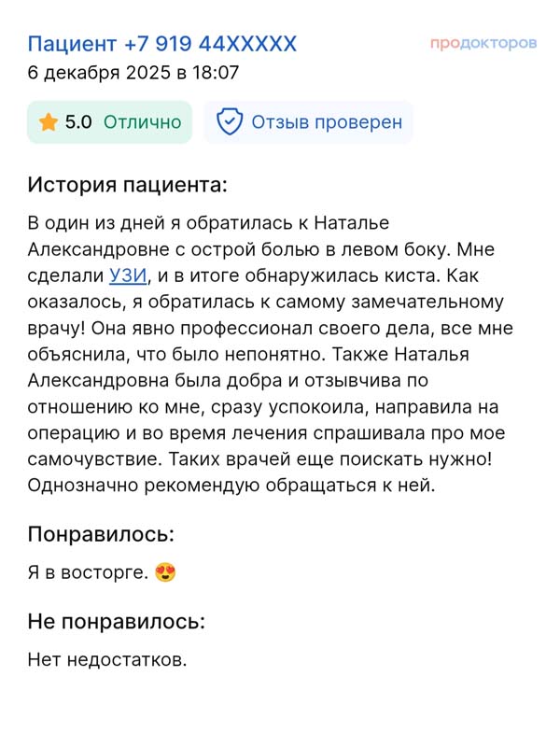Click the Отзыв проверен label

(327, 122)
